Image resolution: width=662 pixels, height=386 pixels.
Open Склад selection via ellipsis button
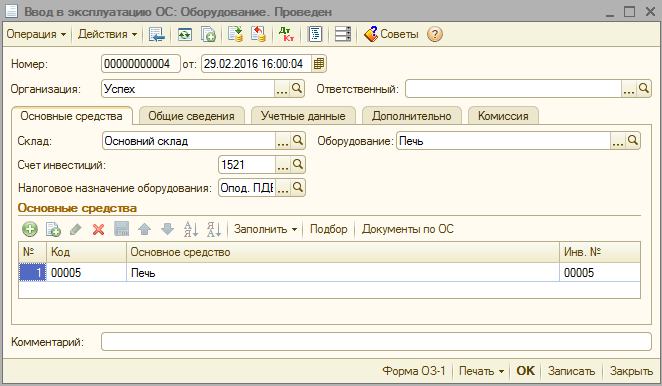point(282,141)
